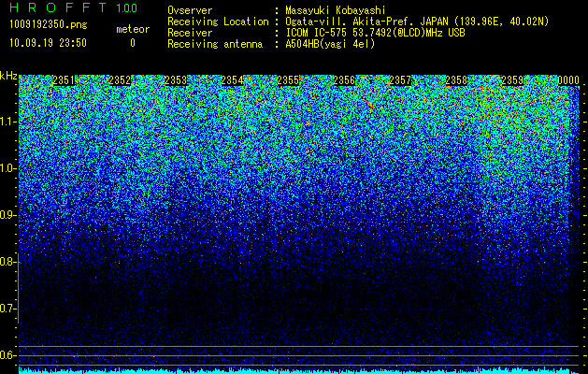This screenshot has height=374, width=588.
Task: Click the 2359 time marker
Action: 512,80
